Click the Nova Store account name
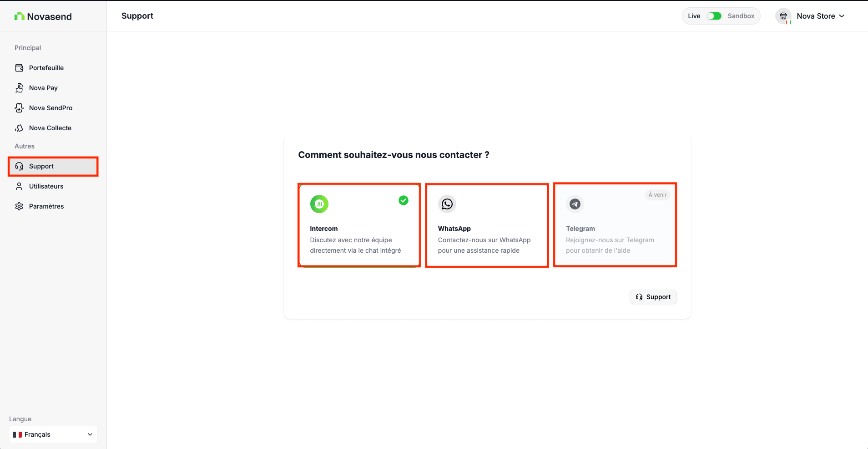 pyautogui.click(x=816, y=16)
